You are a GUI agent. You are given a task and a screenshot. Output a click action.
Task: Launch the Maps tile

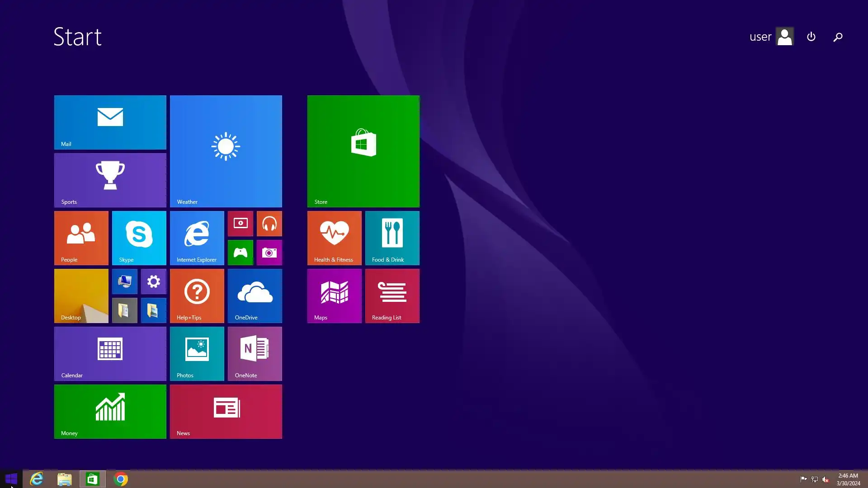334,296
